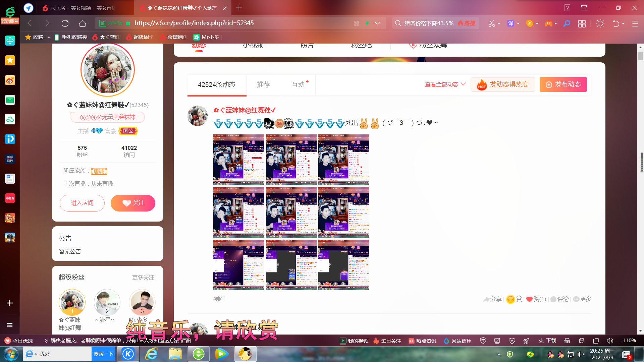This screenshot has height=362, width=644.
Task: Click 更多 on the post
Action: (582, 299)
